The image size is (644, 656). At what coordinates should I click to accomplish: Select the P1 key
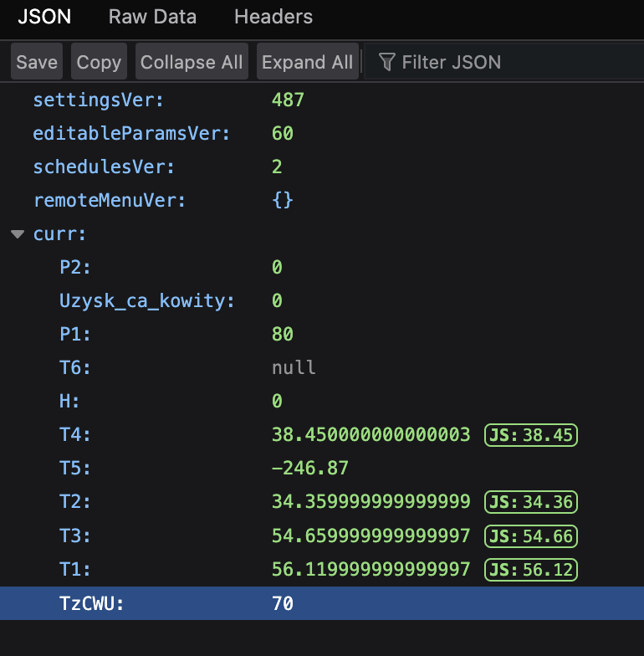click(x=75, y=335)
